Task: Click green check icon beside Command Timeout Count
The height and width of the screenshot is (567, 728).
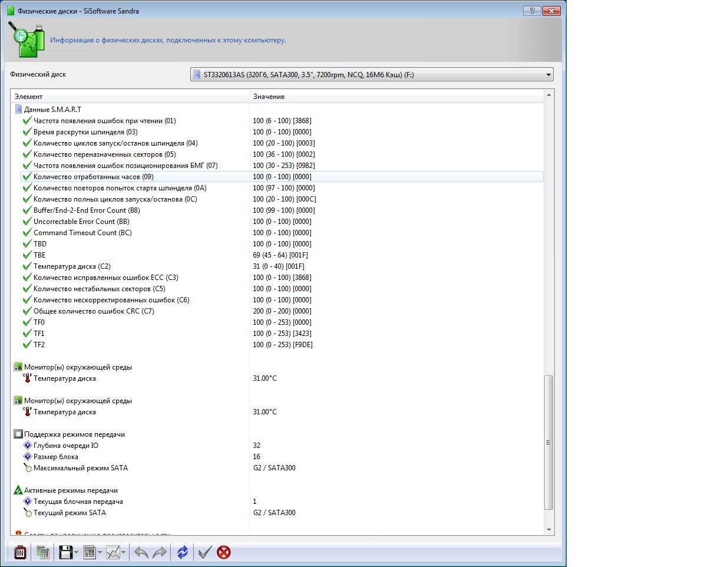Action: 27,233
